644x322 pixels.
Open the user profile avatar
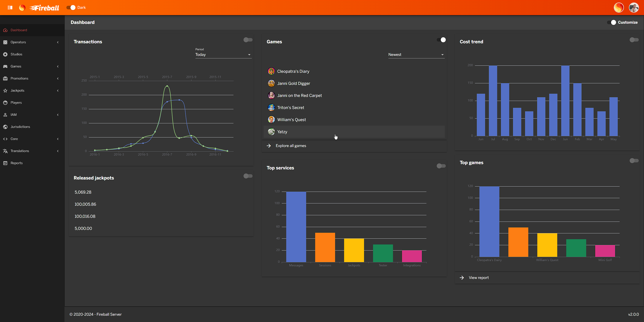pyautogui.click(x=634, y=8)
